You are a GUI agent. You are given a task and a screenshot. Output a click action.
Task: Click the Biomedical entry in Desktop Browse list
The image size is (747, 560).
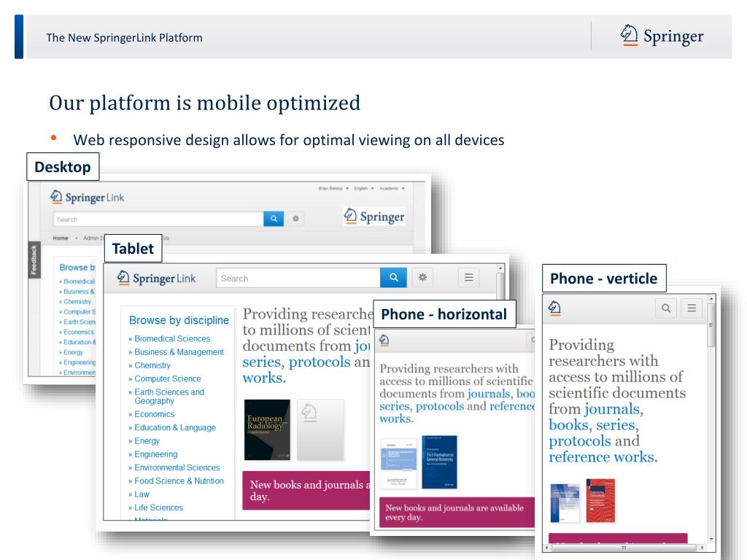[79, 281]
